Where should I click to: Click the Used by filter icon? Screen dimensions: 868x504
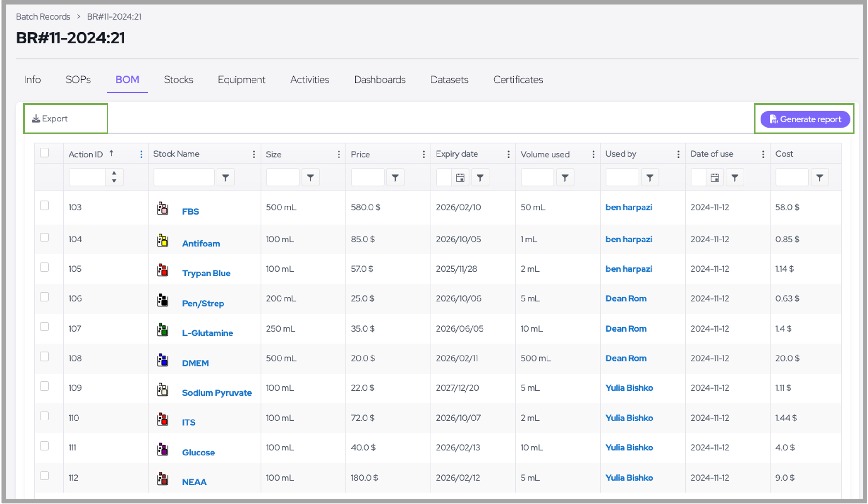pos(650,177)
